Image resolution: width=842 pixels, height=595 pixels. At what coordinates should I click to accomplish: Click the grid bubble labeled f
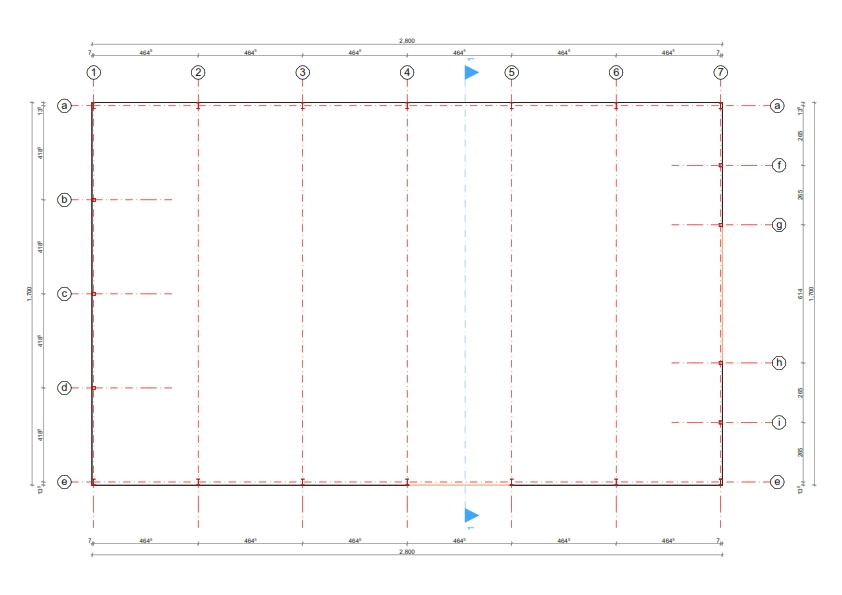pos(779,165)
